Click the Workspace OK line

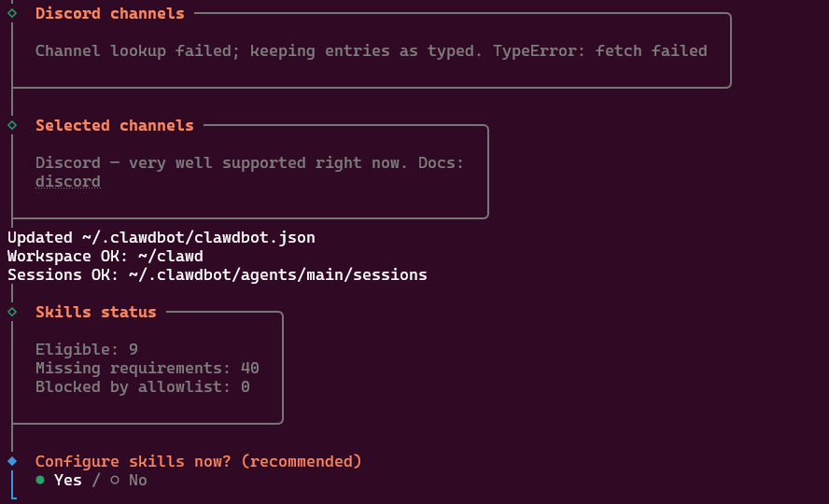(x=105, y=256)
